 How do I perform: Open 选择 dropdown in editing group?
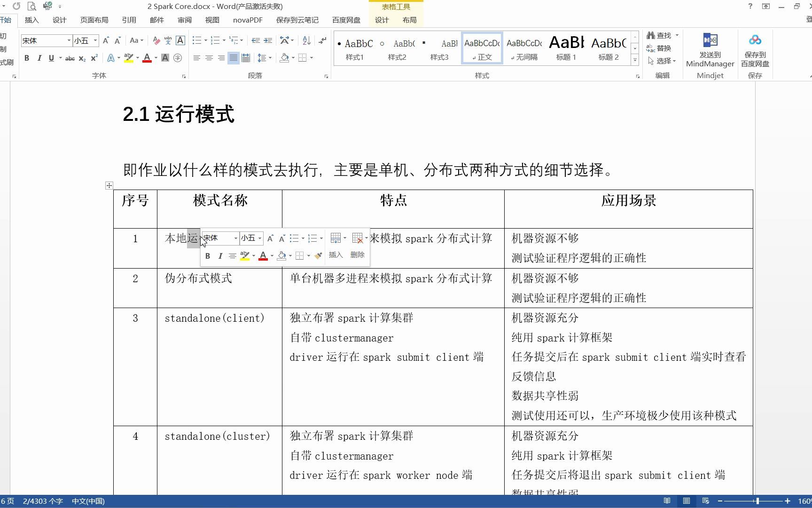click(662, 61)
